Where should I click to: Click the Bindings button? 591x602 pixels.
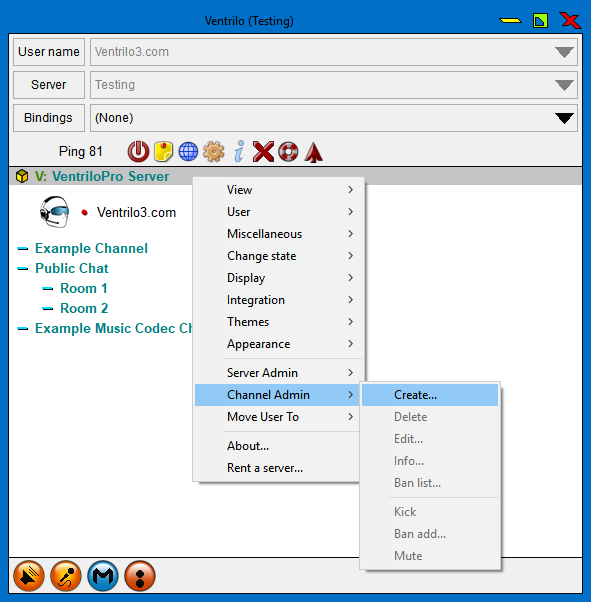coord(49,118)
